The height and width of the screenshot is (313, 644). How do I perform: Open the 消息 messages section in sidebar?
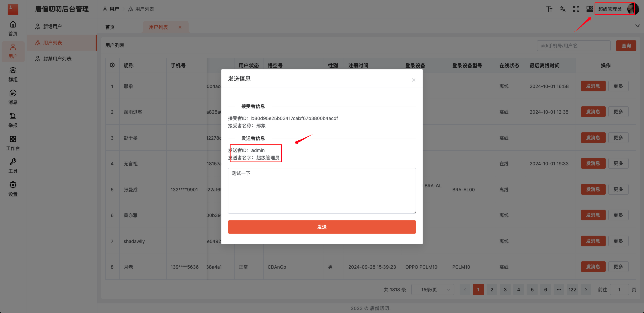click(13, 97)
